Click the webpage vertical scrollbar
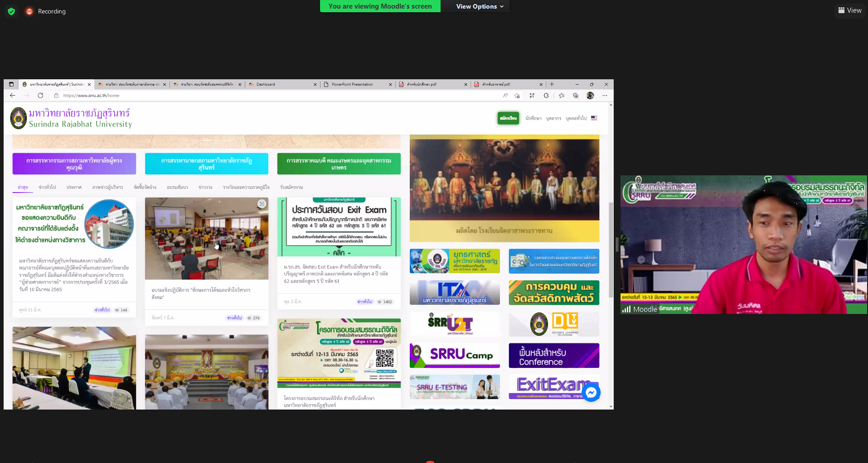The width and height of the screenshot is (868, 463). 611,249
